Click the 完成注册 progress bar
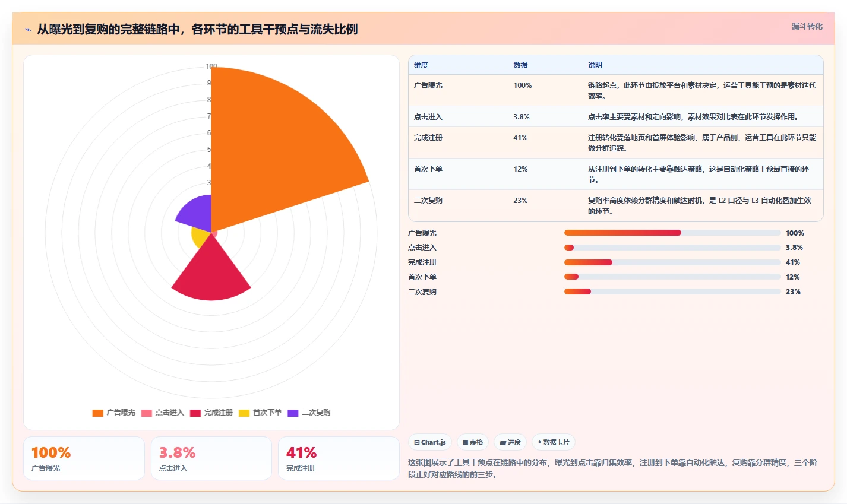The height and width of the screenshot is (504, 847). (x=672, y=262)
